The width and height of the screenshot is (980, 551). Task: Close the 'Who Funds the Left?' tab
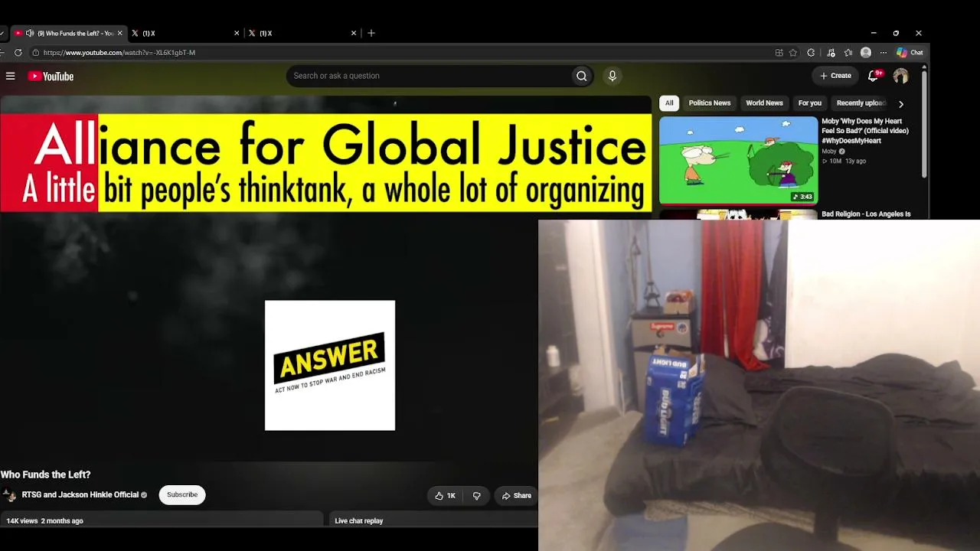coord(119,33)
